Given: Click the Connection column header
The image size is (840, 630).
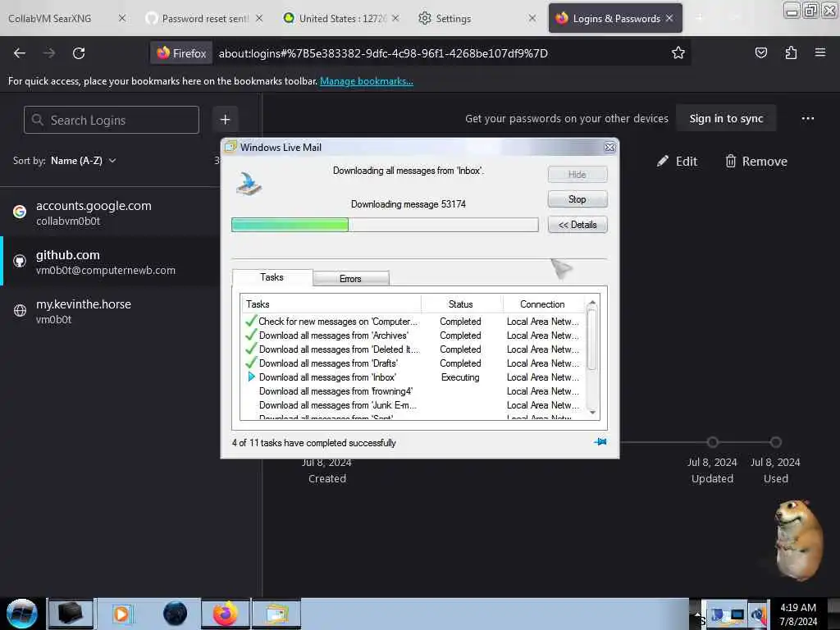Looking at the screenshot, I should 545,304.
